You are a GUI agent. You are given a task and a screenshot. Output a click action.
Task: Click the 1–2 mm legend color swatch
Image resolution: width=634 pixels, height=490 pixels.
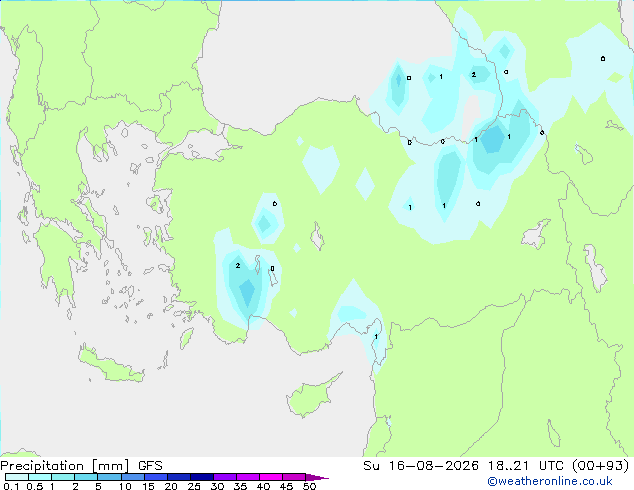point(63,477)
